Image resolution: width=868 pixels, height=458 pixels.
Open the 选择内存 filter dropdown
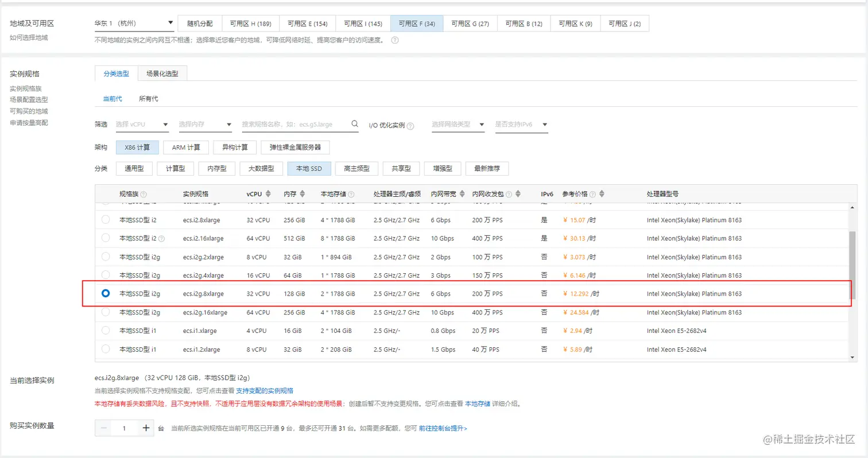tap(205, 124)
